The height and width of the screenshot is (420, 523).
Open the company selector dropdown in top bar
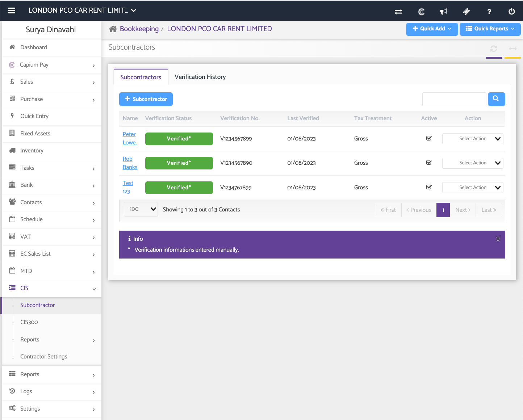(83, 10)
